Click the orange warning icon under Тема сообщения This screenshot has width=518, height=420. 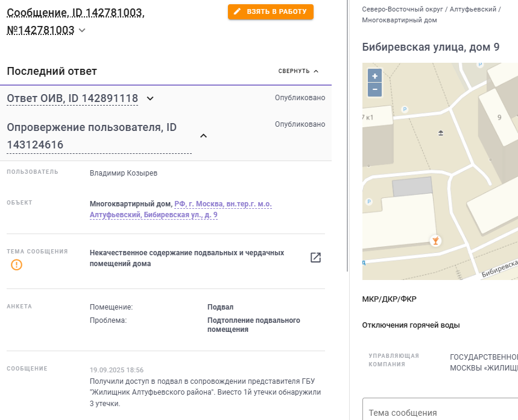[x=16, y=264]
